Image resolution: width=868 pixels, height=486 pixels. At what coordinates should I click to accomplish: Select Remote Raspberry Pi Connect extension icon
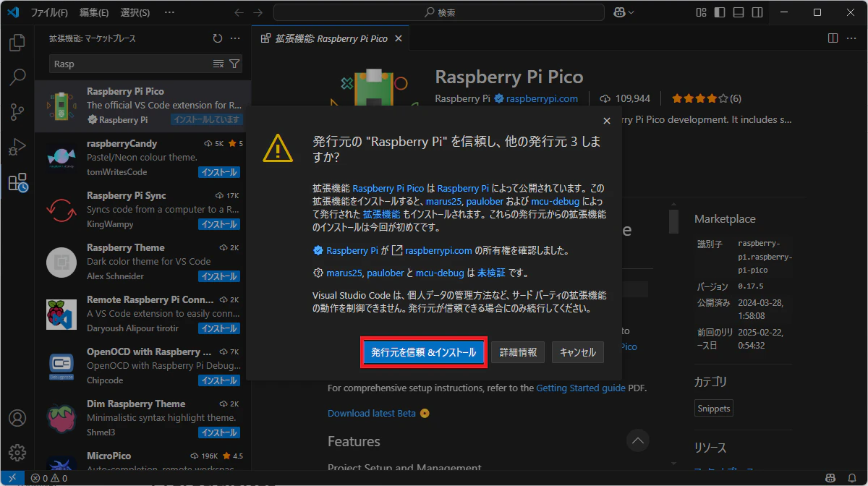click(61, 314)
